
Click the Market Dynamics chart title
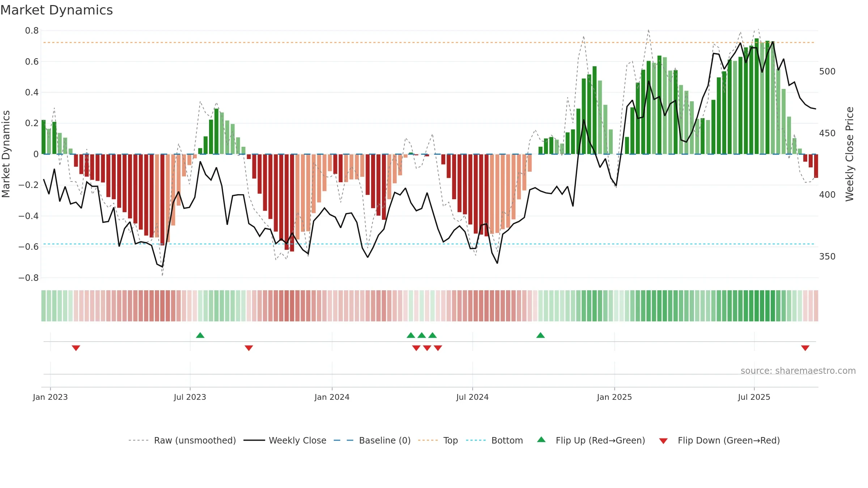[x=57, y=10]
